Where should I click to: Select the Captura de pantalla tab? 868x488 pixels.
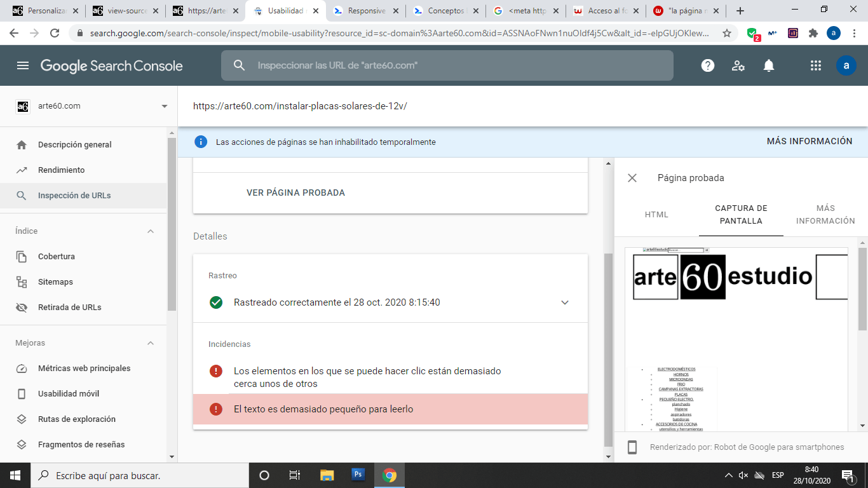point(741,215)
